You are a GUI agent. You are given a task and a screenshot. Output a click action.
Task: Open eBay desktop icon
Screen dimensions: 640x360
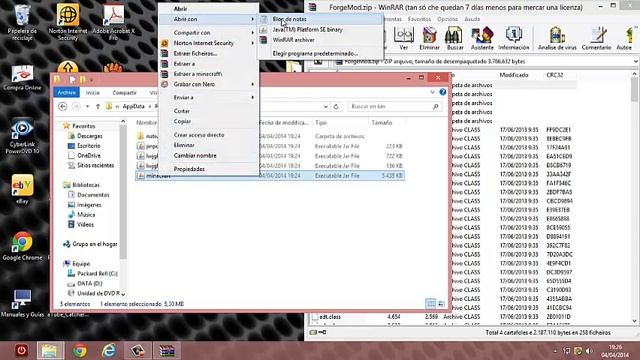coord(22,189)
